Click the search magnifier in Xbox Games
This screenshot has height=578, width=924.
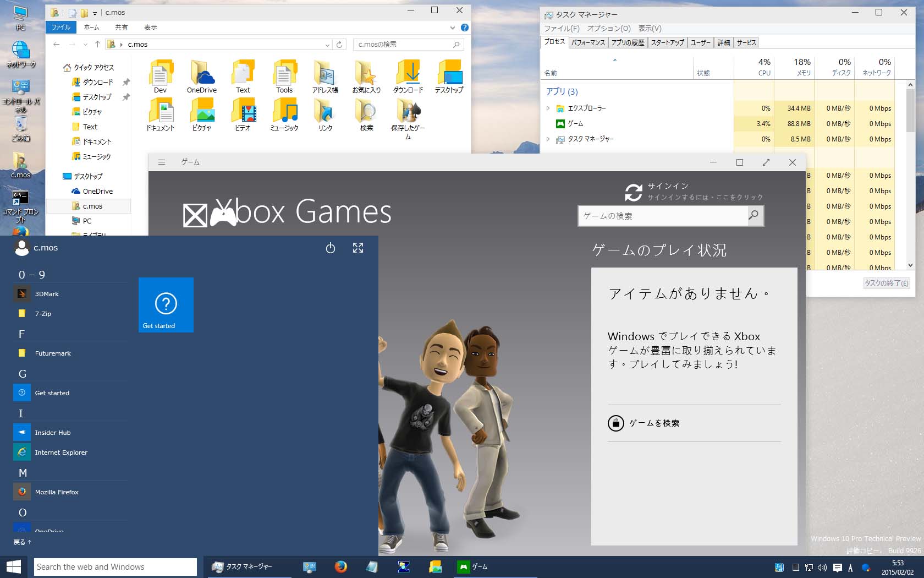(x=754, y=215)
